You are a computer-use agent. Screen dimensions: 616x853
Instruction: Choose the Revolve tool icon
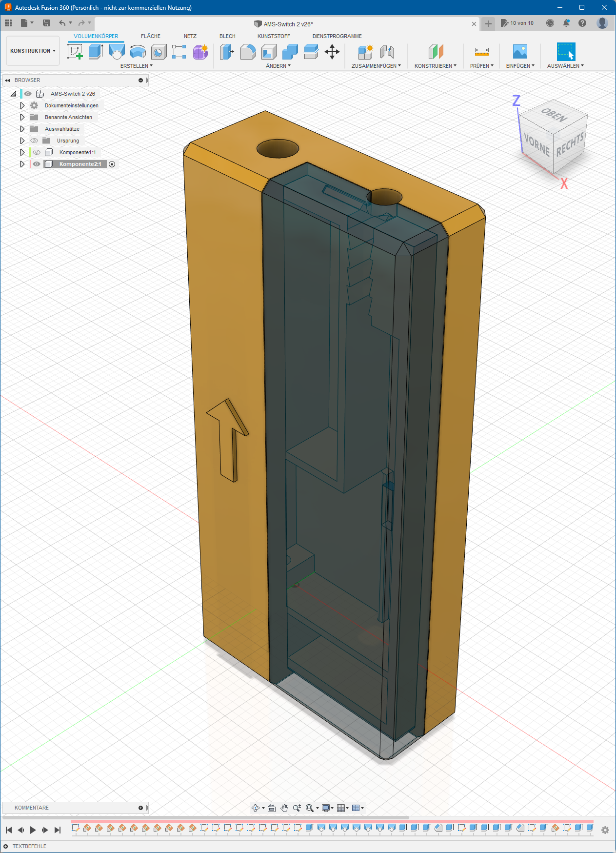117,52
